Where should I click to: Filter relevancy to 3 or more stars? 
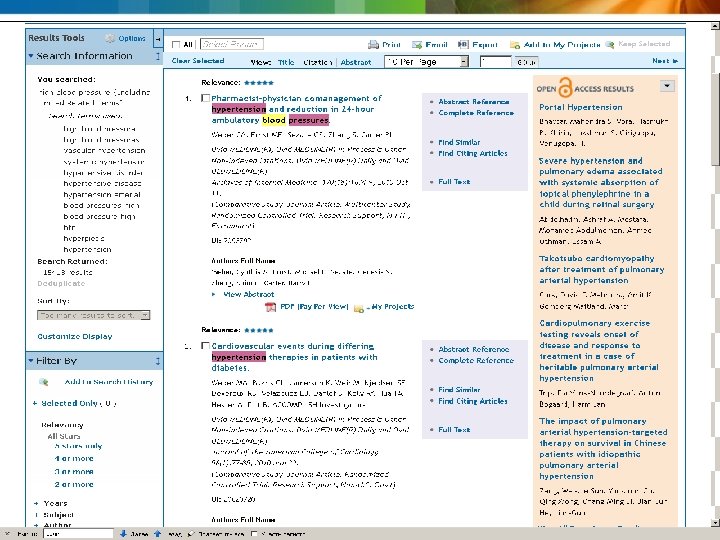(74, 472)
